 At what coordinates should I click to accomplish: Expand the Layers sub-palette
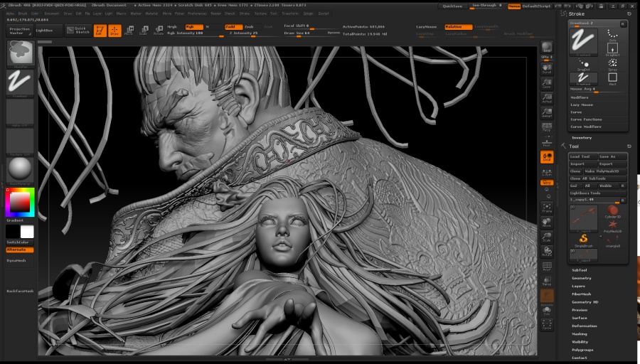(578, 286)
